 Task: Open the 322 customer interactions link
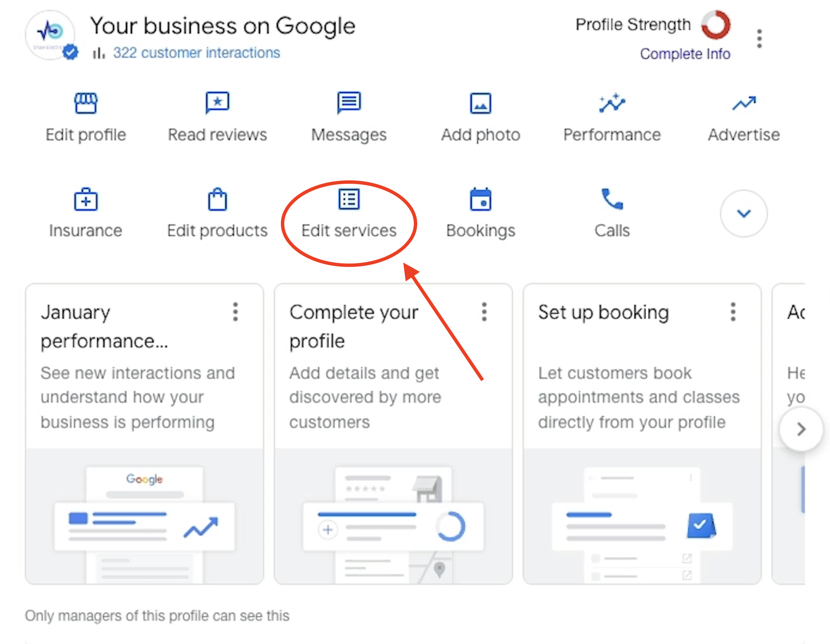pyautogui.click(x=196, y=53)
